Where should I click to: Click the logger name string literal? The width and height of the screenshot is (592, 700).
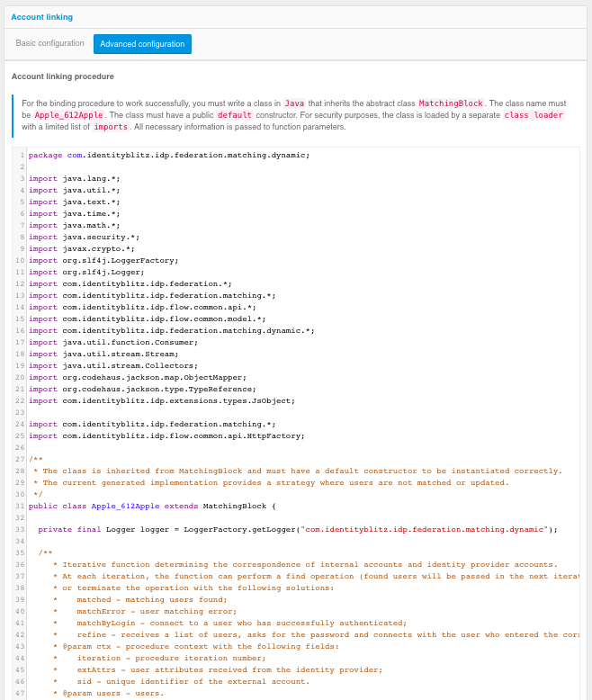tap(424, 529)
